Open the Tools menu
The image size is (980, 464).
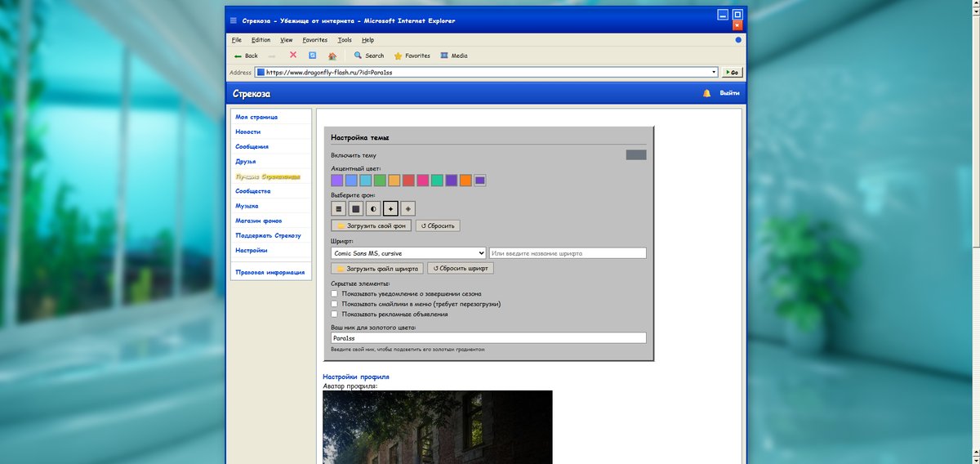[x=345, y=39]
